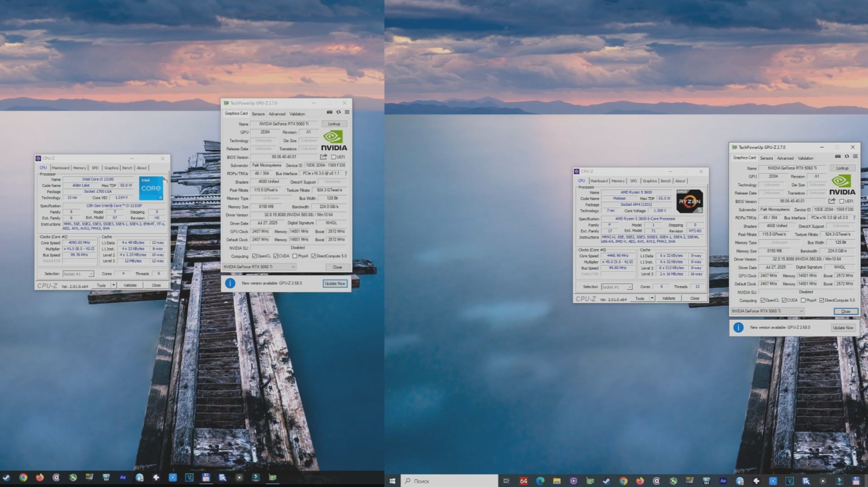
Task: Launch Microsoft Edge from the taskbar
Action: pos(540,481)
